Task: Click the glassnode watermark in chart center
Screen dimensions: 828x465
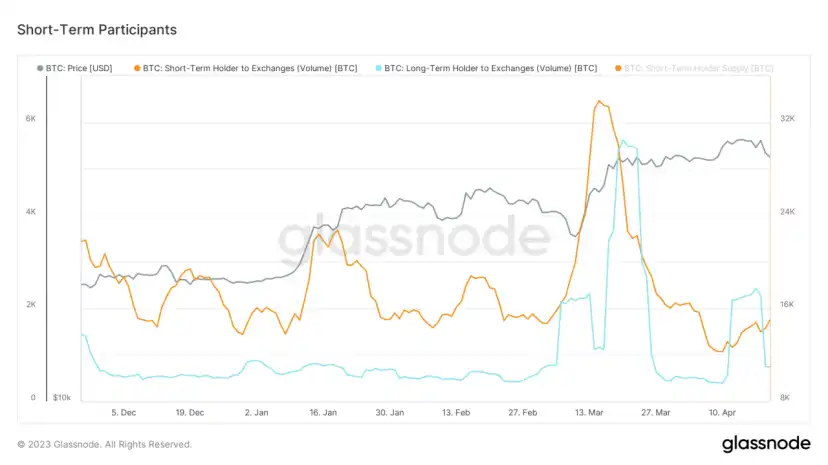Action: click(x=414, y=237)
